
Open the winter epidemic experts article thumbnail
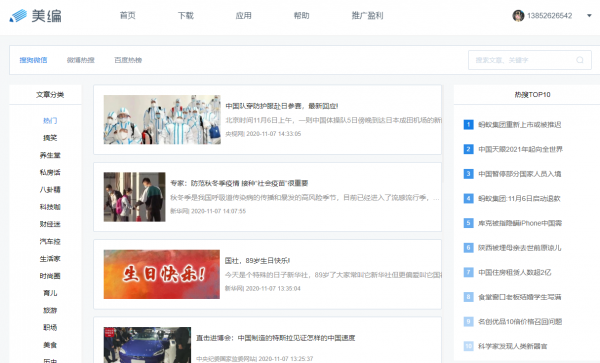pos(135,197)
